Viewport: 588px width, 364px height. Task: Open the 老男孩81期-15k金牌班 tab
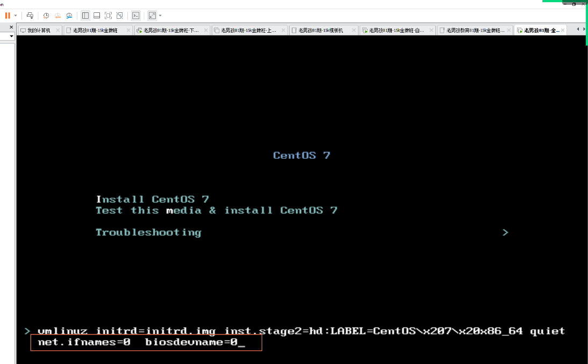(x=95, y=30)
